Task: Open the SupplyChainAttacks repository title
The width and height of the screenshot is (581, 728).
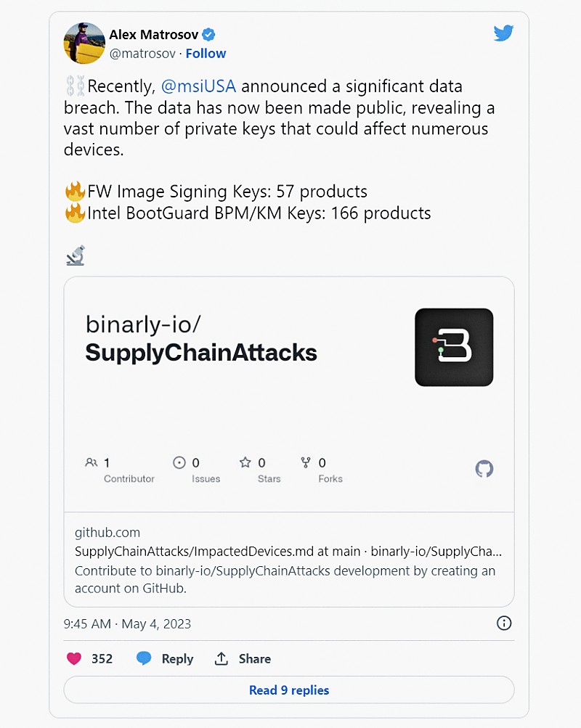Action: tap(201, 353)
